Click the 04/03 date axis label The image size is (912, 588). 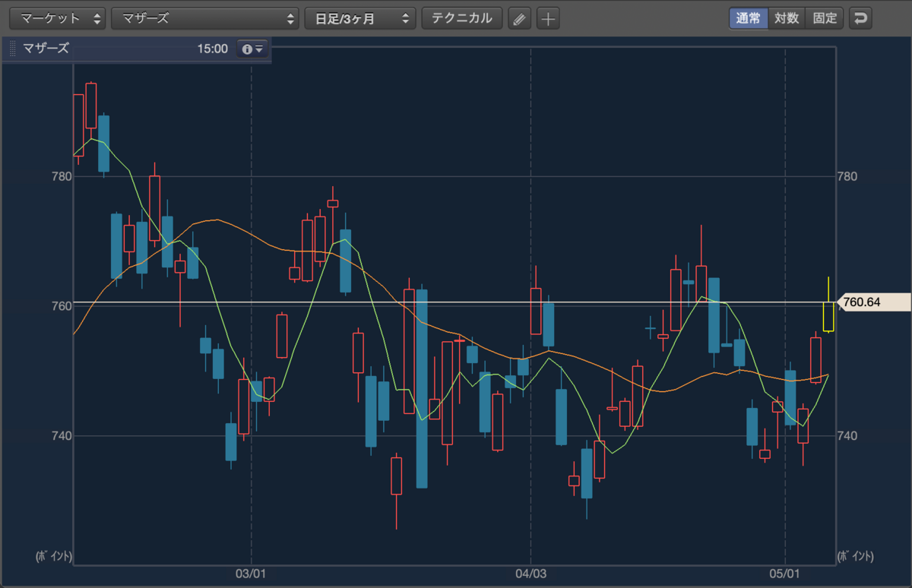[x=530, y=575]
